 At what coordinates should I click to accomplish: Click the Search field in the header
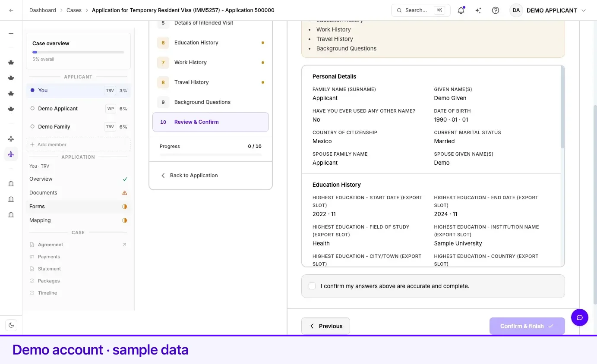(x=421, y=10)
